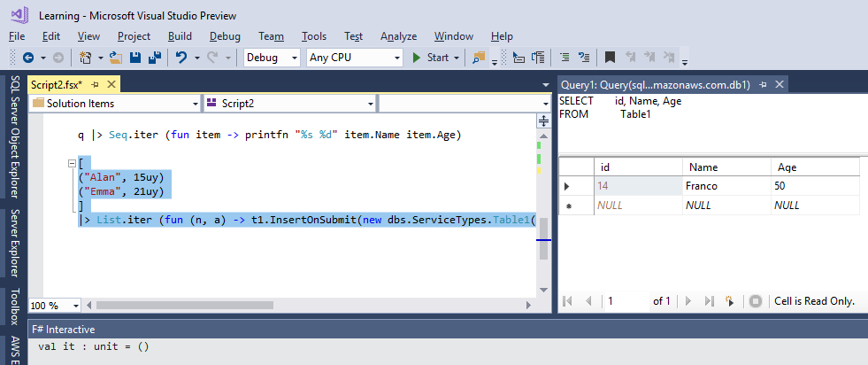Viewport: 868px width, 365px height.
Task: Open the Toolbox side tab
Action: click(x=15, y=307)
